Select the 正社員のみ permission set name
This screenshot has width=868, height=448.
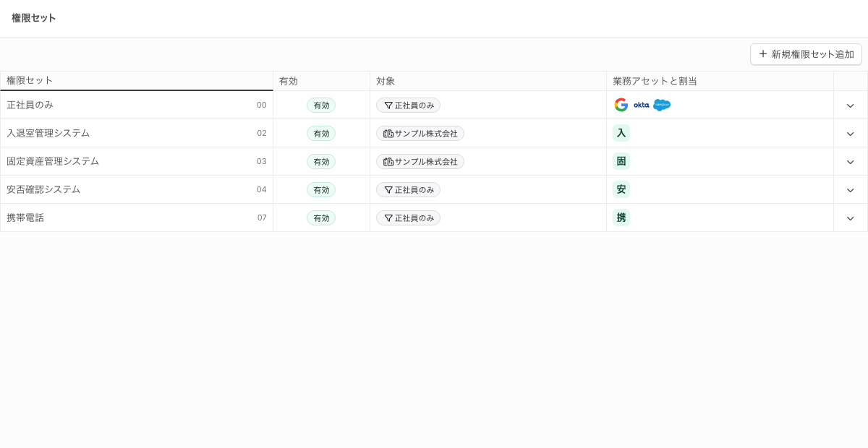pyautogui.click(x=30, y=105)
